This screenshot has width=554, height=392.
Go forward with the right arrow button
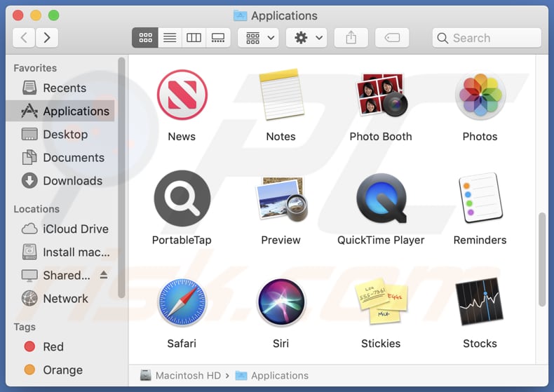[x=47, y=37]
